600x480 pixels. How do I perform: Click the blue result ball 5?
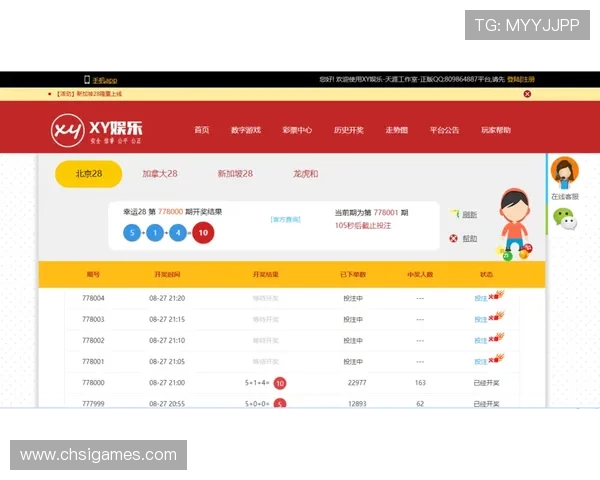(132, 233)
